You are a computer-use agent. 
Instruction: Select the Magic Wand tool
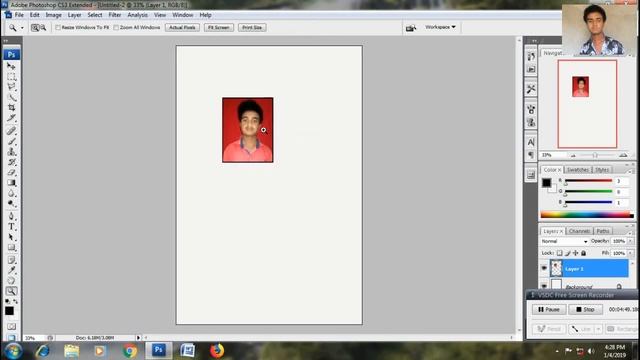(x=11, y=97)
